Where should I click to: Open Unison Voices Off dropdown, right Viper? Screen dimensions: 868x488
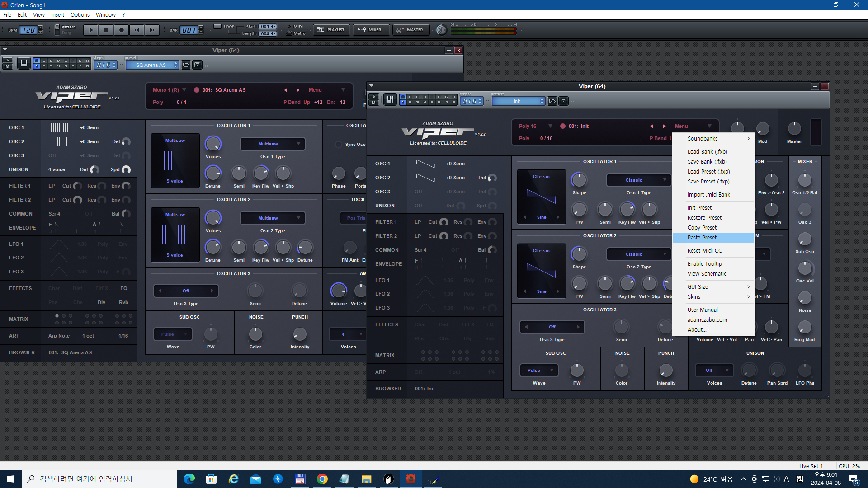pyautogui.click(x=714, y=371)
